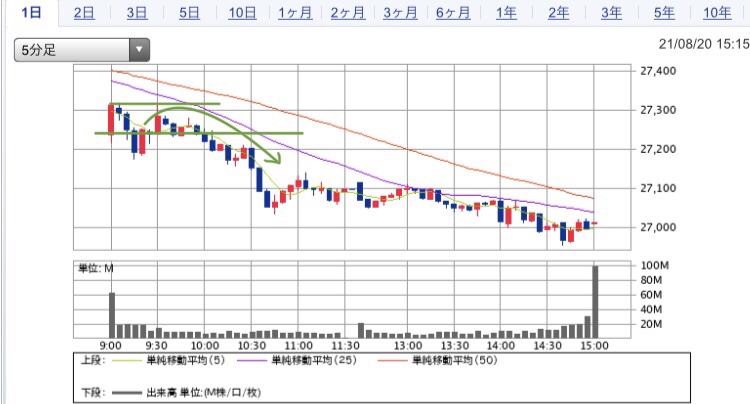Show the 2ヶ月 chart range
This screenshot has width=750, height=404.
(348, 13)
